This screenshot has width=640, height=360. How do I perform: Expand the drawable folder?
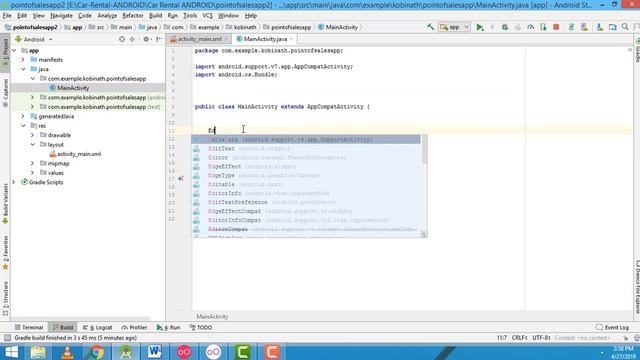point(32,135)
